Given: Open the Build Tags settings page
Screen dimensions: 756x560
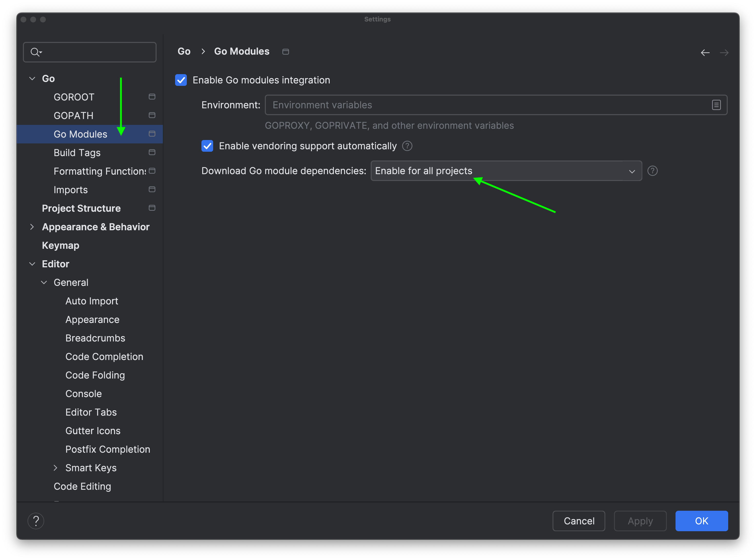Looking at the screenshot, I should click(x=77, y=153).
